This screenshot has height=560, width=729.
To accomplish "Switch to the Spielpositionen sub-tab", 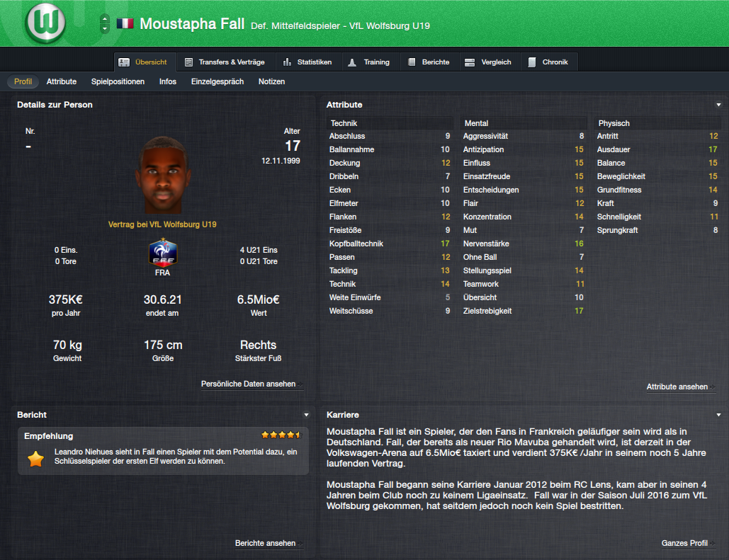I will click(x=118, y=82).
